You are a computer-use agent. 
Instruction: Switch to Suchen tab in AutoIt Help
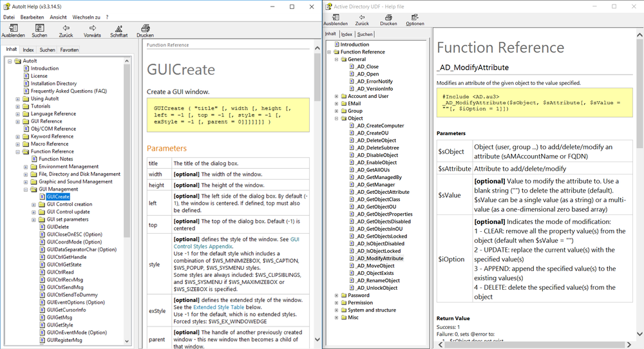pyautogui.click(x=47, y=50)
